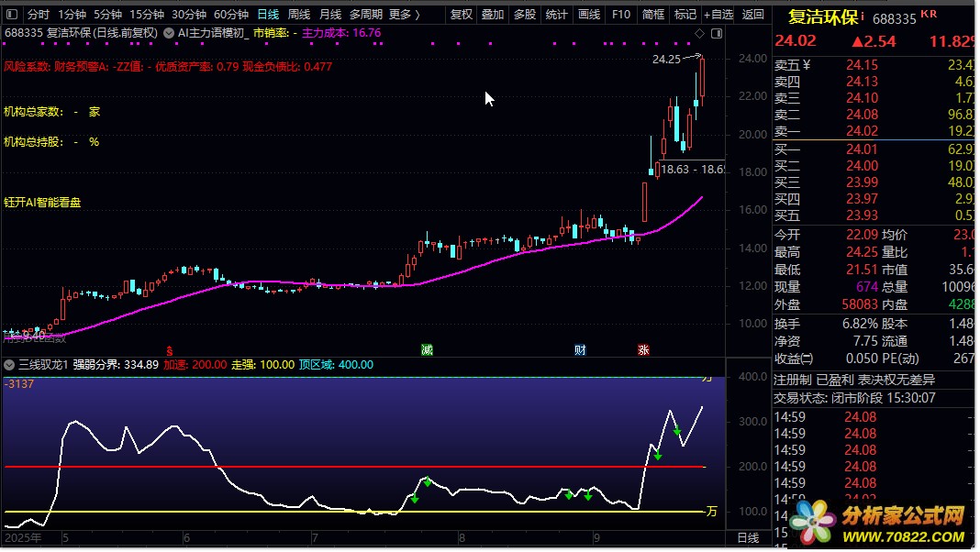Click the info icon beside 复洁环保
Screen dimensions: 980x552
(x=863, y=15)
